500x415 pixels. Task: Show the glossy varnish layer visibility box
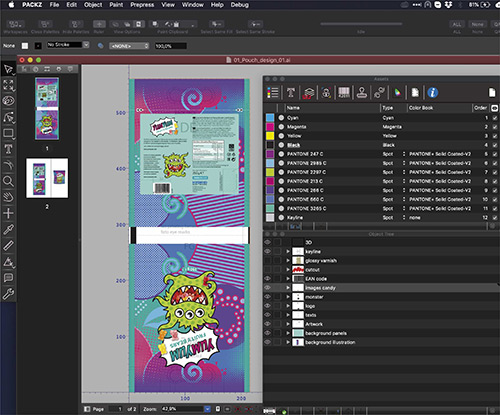click(x=267, y=261)
